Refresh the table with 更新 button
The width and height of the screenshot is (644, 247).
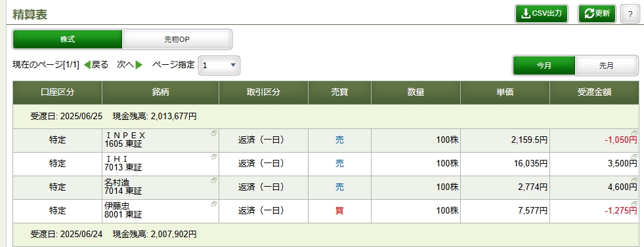point(597,14)
